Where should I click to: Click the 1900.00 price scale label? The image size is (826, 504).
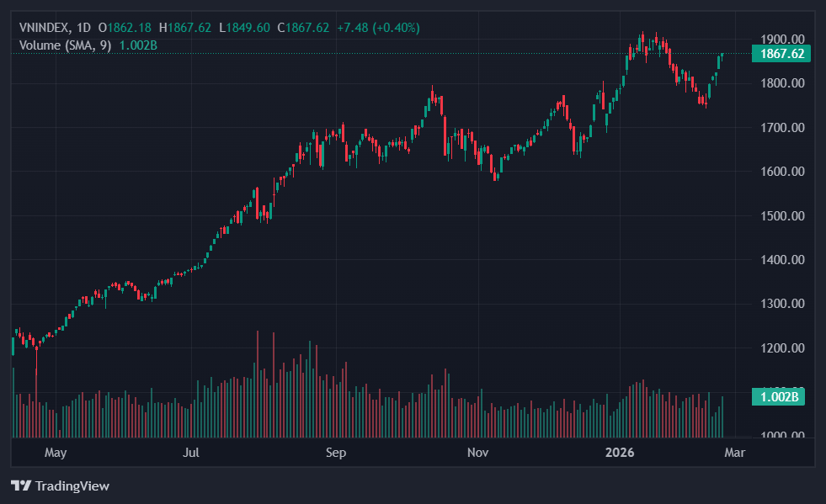click(x=781, y=40)
